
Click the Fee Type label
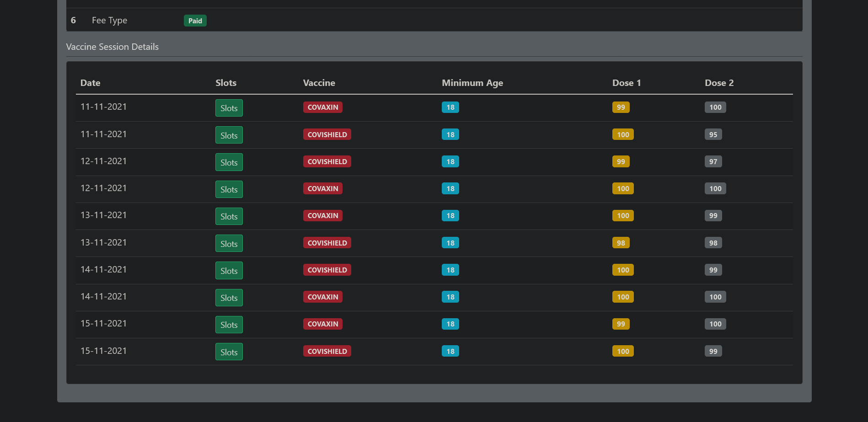tap(110, 20)
